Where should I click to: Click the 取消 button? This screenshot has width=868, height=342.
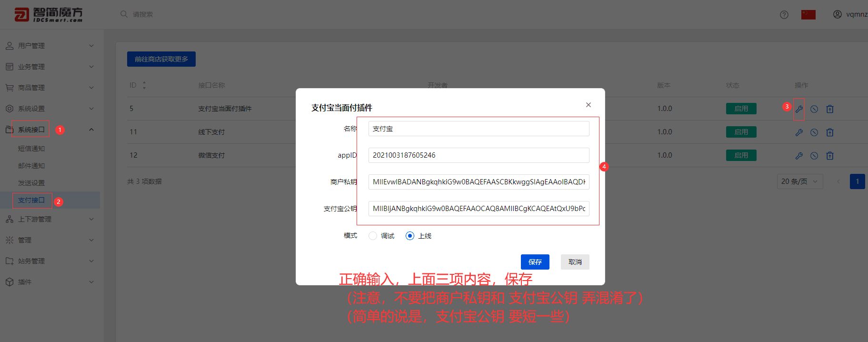[x=575, y=262]
